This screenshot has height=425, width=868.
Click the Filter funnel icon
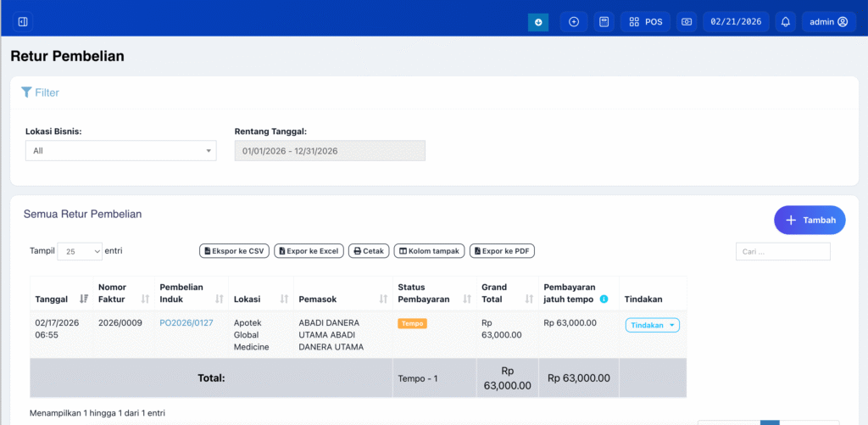coord(26,92)
